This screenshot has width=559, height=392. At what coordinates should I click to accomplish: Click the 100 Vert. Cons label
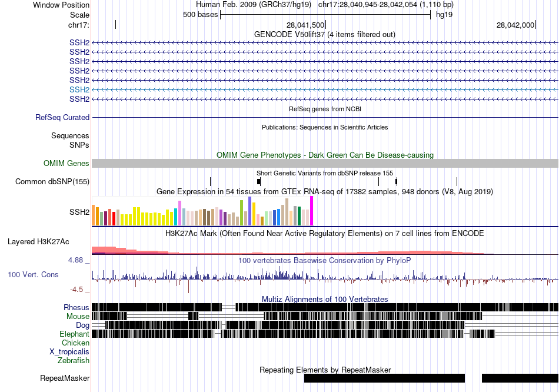click(x=33, y=275)
